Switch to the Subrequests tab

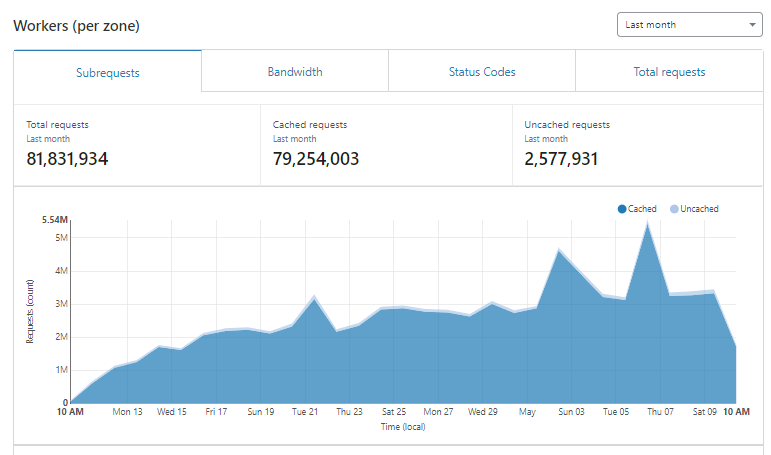click(108, 72)
